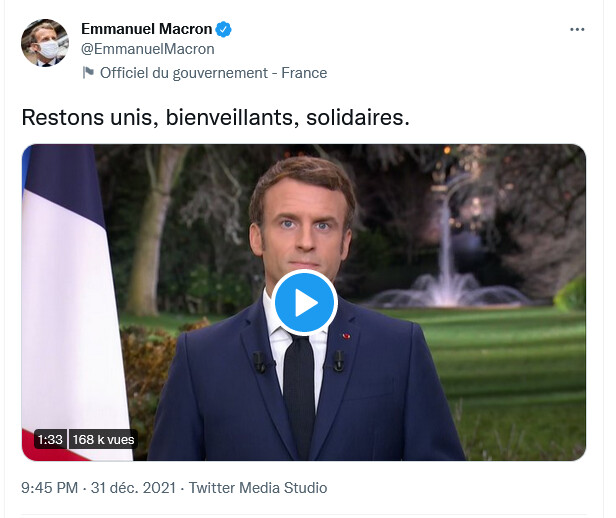Click the government flag icon

click(x=88, y=72)
